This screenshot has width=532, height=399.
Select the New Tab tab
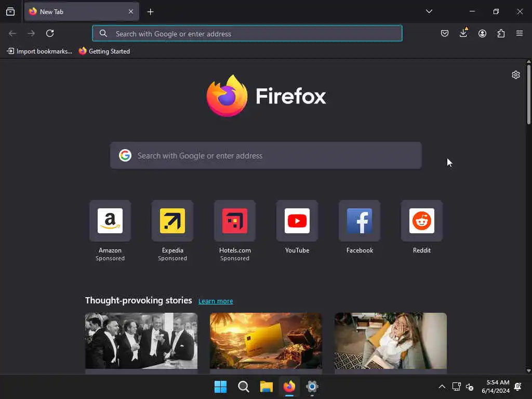82,11
